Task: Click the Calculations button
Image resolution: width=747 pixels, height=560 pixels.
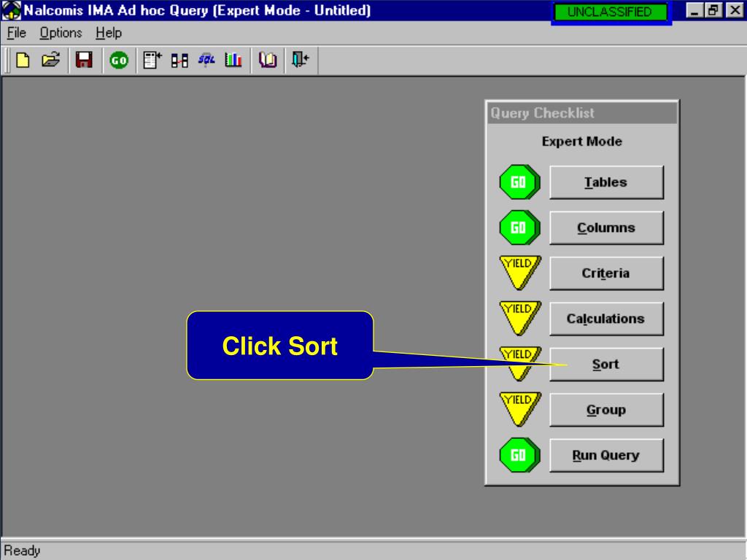Action: (x=606, y=319)
